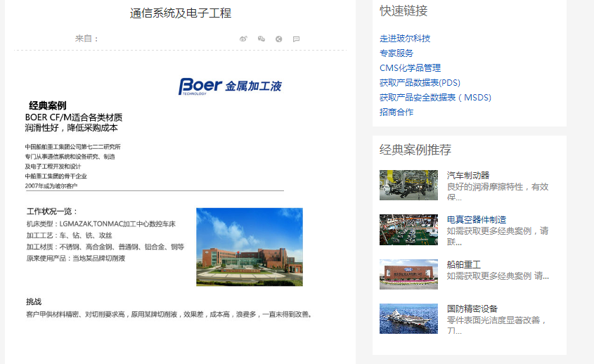This screenshot has width=594, height=364.
Task: Share the article via WeChat icon
Action: (x=262, y=39)
